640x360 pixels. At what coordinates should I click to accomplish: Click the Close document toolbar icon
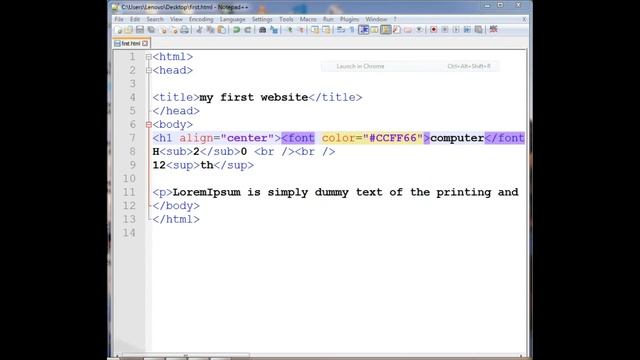coord(163,30)
